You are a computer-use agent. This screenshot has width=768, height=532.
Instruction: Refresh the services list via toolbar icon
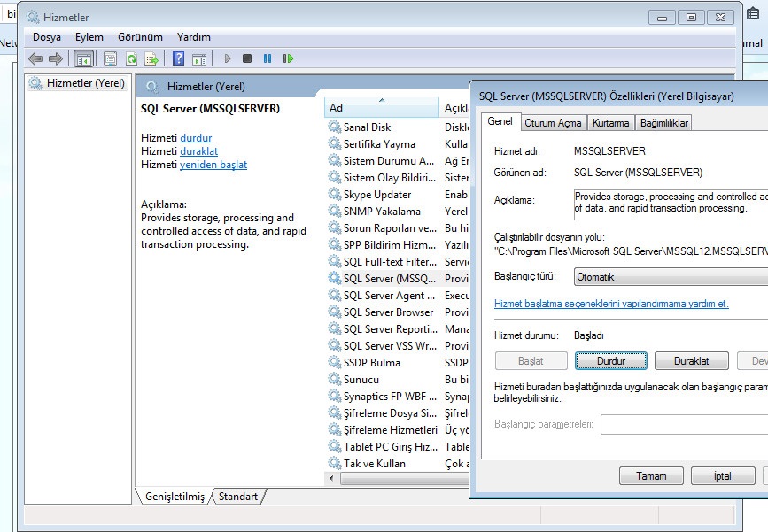coord(131,58)
